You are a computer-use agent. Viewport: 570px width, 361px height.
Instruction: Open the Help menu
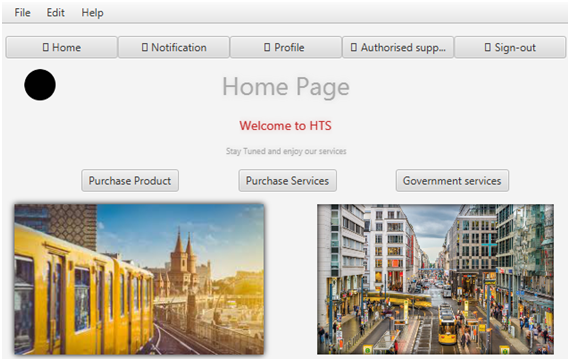coord(92,13)
